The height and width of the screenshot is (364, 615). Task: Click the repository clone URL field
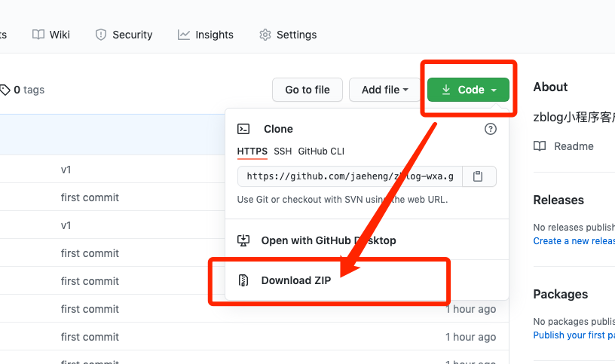[350, 176]
